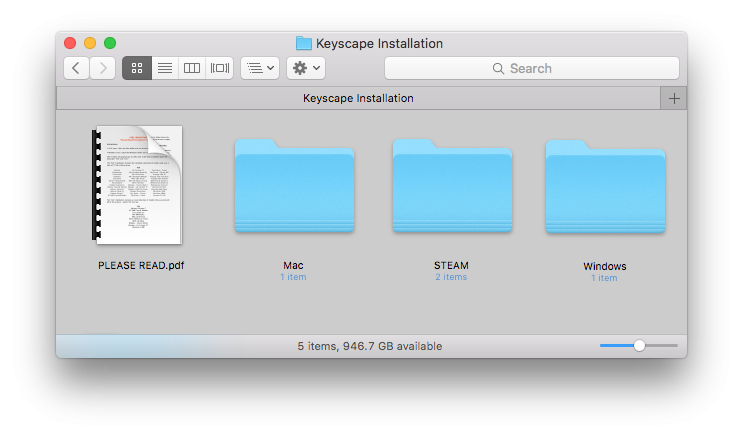Viewport: 743px width, 438px height.
Task: Go back with the left arrow button
Action: pos(76,68)
